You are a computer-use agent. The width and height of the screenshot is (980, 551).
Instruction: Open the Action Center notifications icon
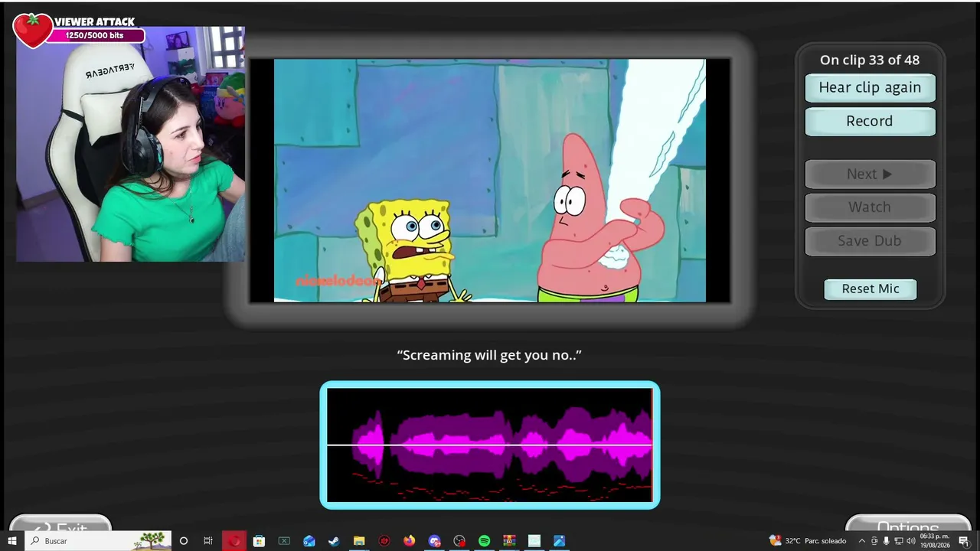pyautogui.click(x=964, y=541)
